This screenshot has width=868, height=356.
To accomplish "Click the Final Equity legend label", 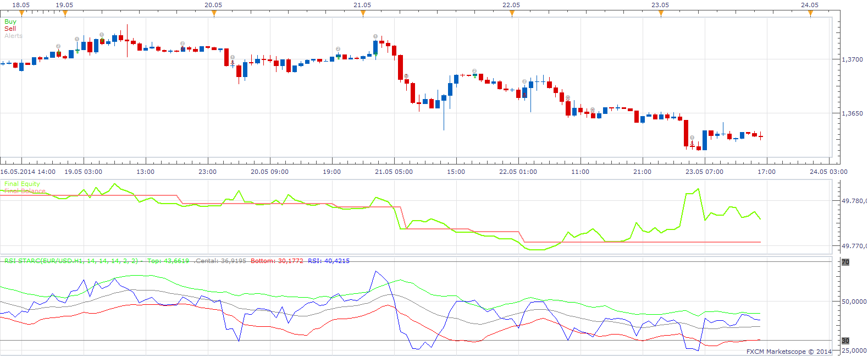I will (x=22, y=184).
